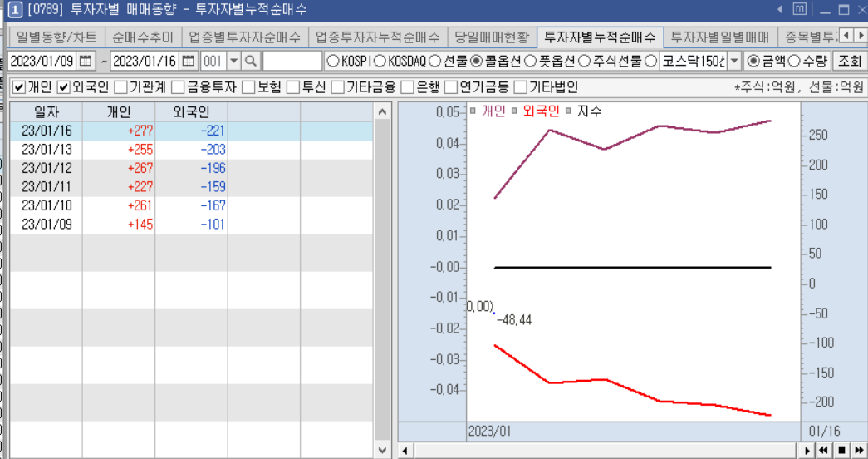
Task: Switch to 업종별투자자순매수 tab
Action: (245, 37)
